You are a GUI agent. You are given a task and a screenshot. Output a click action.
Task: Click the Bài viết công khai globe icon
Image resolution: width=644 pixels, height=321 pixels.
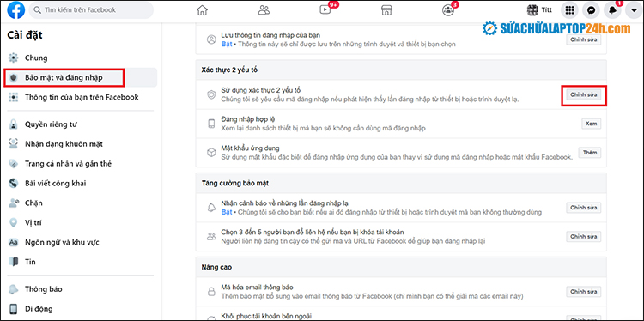(x=14, y=184)
